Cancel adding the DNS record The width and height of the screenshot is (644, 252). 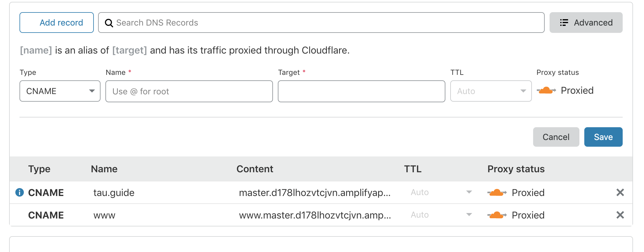point(556,137)
